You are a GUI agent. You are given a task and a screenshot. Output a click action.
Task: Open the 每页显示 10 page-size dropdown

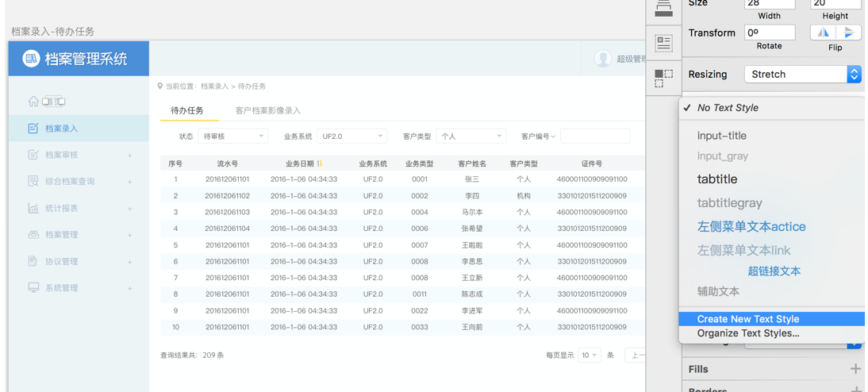(589, 355)
